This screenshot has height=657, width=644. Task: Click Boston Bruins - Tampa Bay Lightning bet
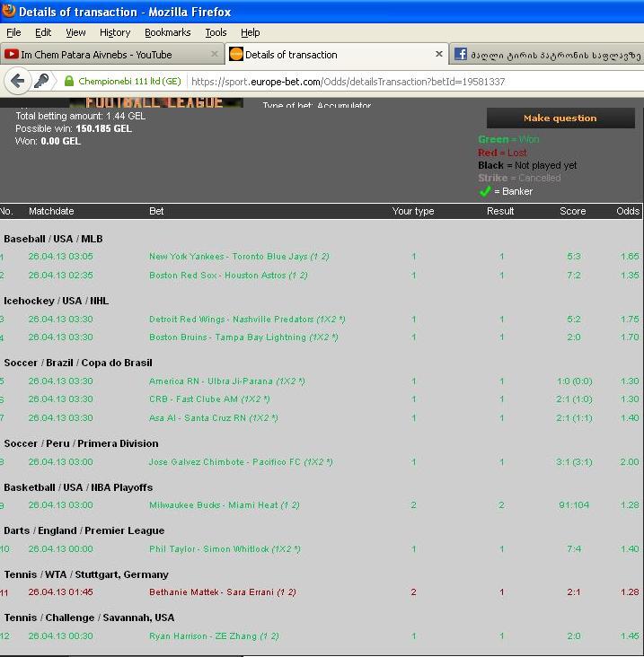click(243, 337)
